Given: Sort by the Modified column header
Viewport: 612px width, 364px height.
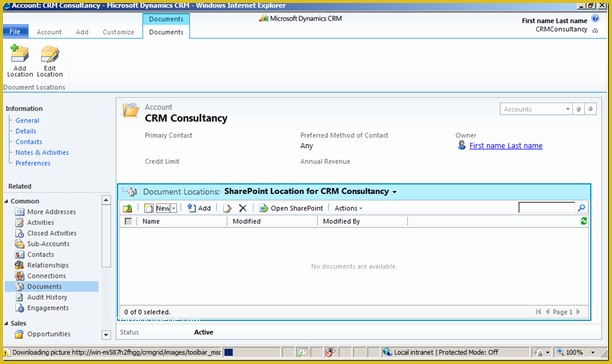Looking at the screenshot, I should [246, 221].
